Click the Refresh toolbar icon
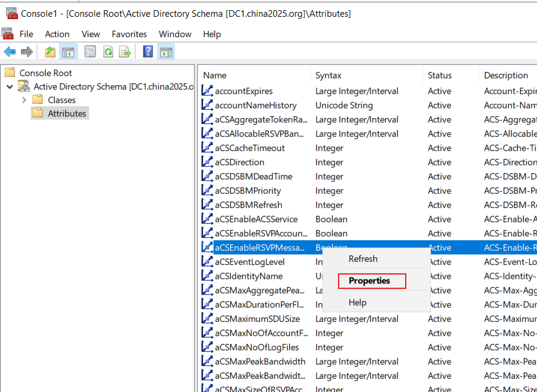Image resolution: width=537 pixels, height=392 pixels. coord(108,52)
